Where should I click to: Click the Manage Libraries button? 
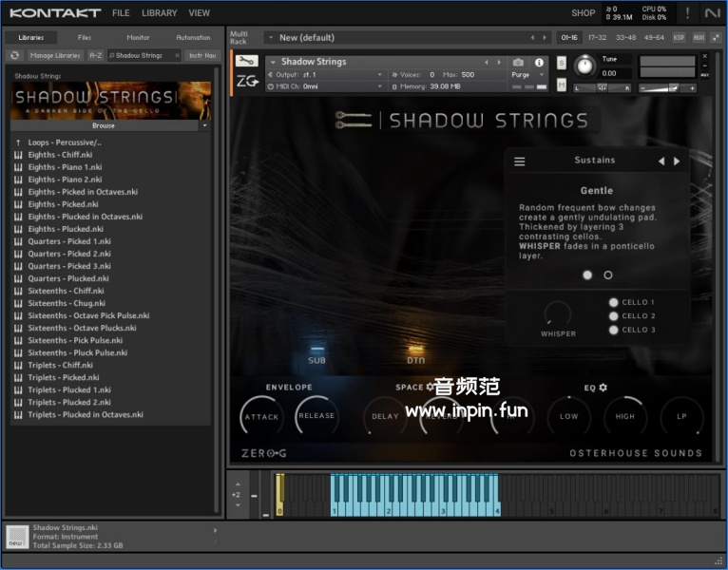coord(55,56)
